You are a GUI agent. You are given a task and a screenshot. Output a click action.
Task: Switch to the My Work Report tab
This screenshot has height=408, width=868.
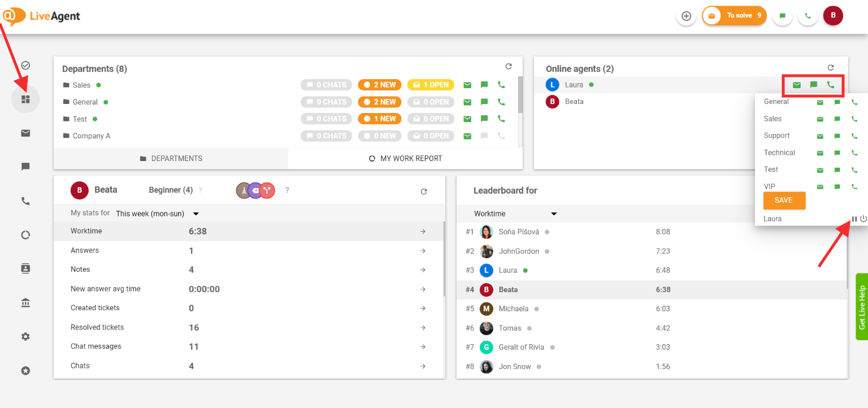(405, 159)
